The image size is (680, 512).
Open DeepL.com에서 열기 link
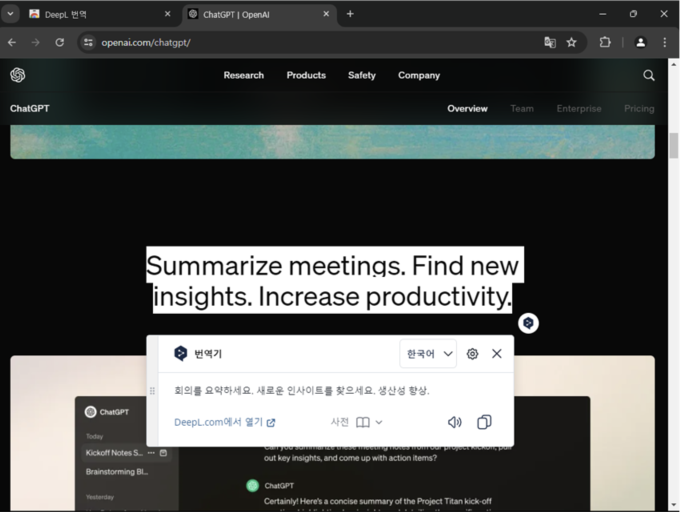click(x=225, y=422)
